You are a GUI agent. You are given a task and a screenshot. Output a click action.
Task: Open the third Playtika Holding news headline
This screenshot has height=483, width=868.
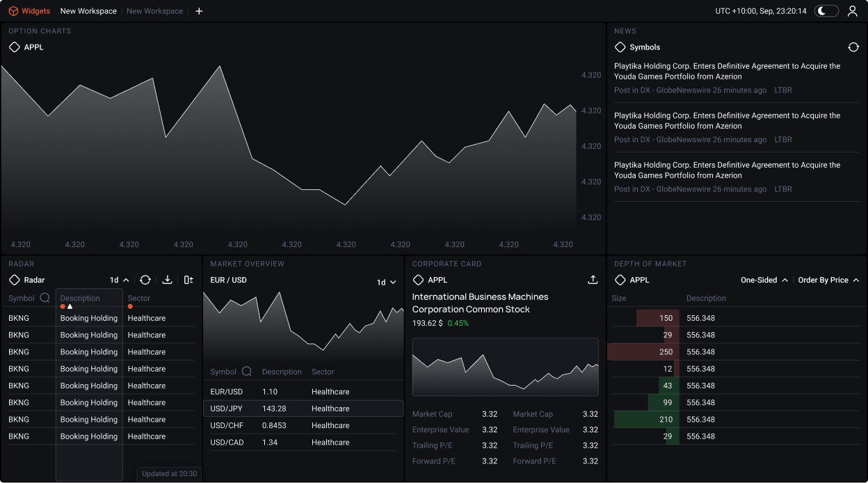(727, 170)
